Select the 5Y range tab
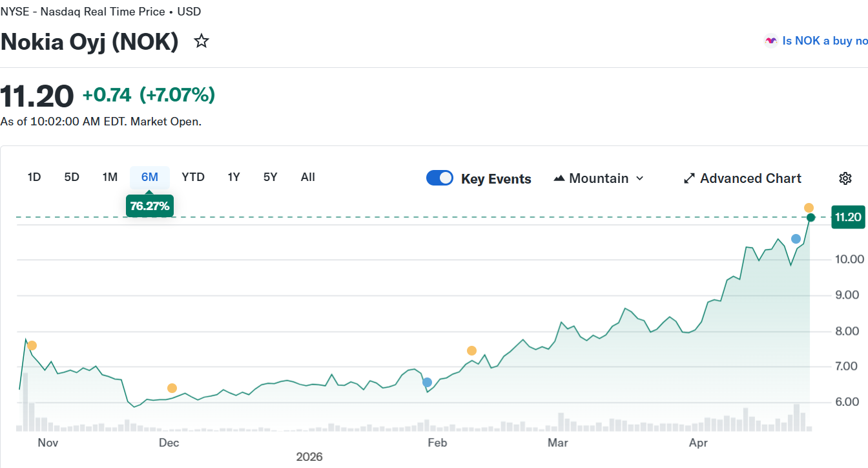 (271, 177)
